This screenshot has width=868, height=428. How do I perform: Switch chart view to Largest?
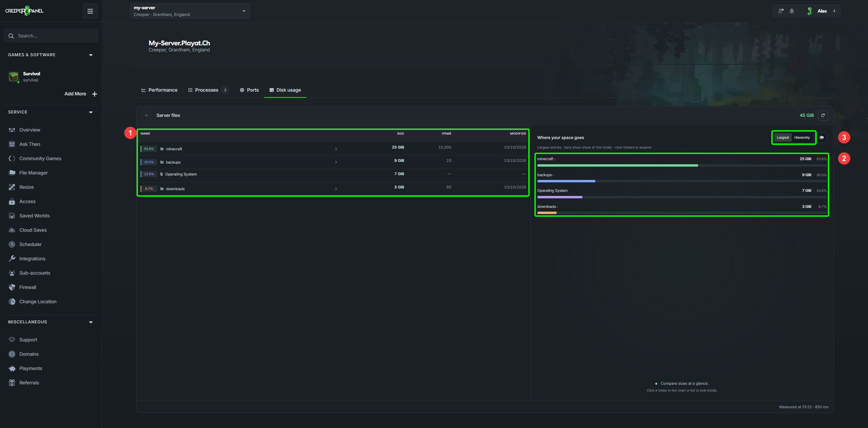783,137
